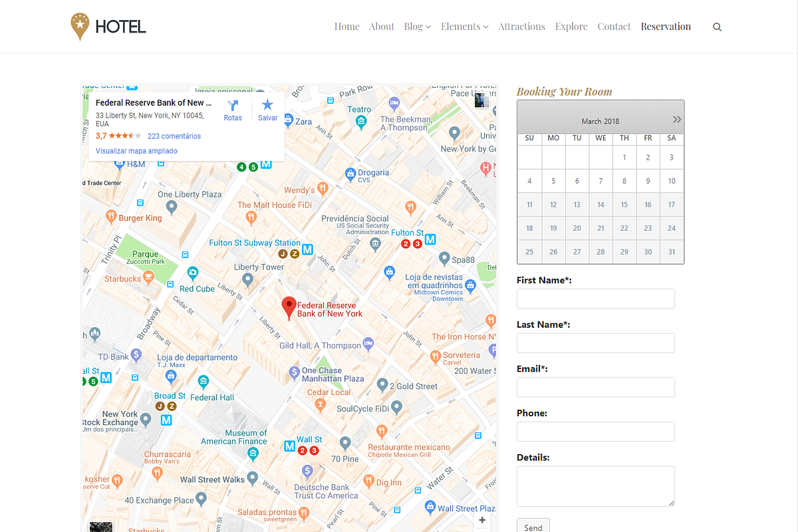798x532 pixels.
Task: Click the Churrascaria Bobby Van's marker
Action: click(157, 473)
